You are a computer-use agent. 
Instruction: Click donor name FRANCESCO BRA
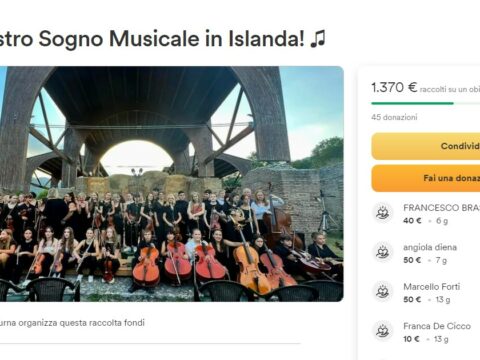click(x=441, y=208)
